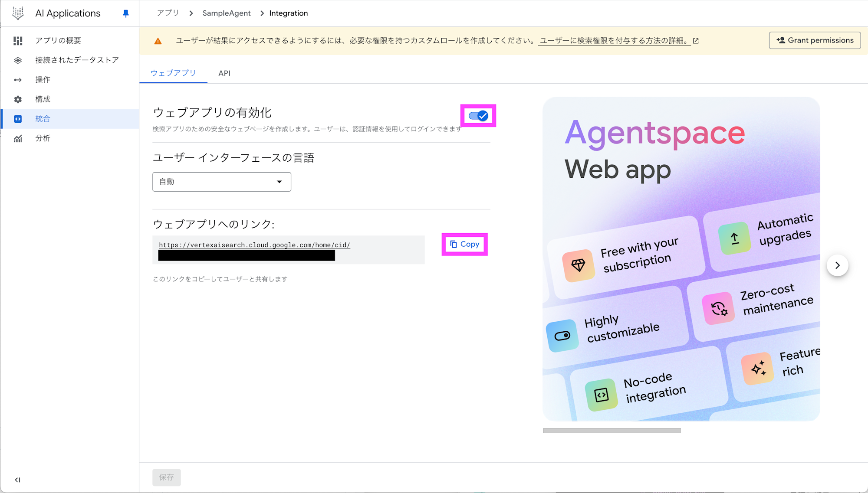Advance the carousel with the next arrow
The width and height of the screenshot is (868, 493).
tap(837, 265)
